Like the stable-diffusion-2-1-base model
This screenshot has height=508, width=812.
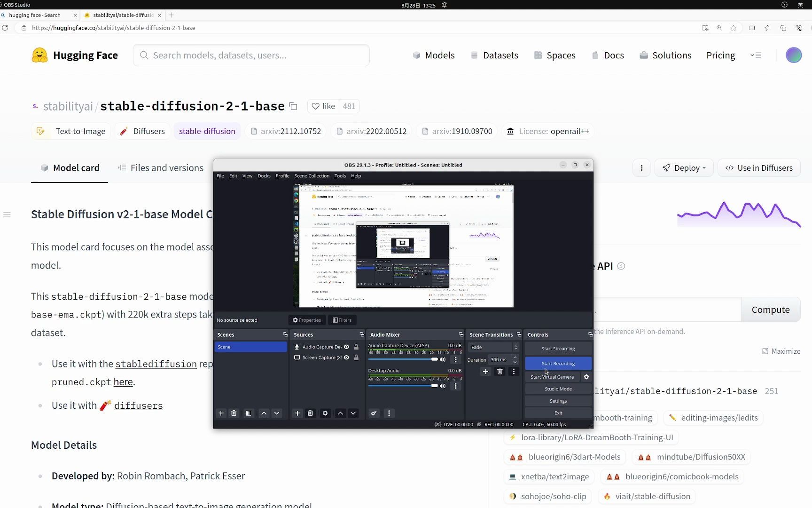tap(323, 106)
